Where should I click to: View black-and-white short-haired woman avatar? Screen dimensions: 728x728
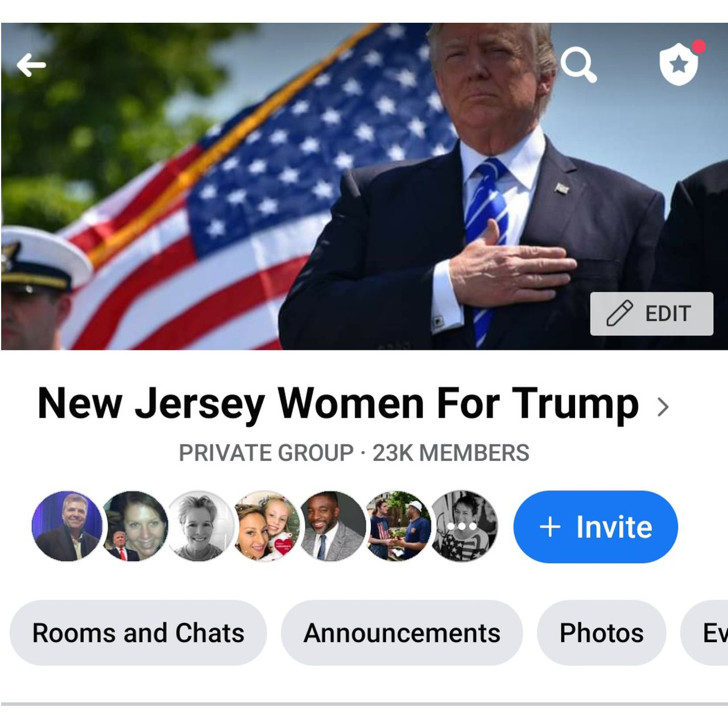coord(200,526)
